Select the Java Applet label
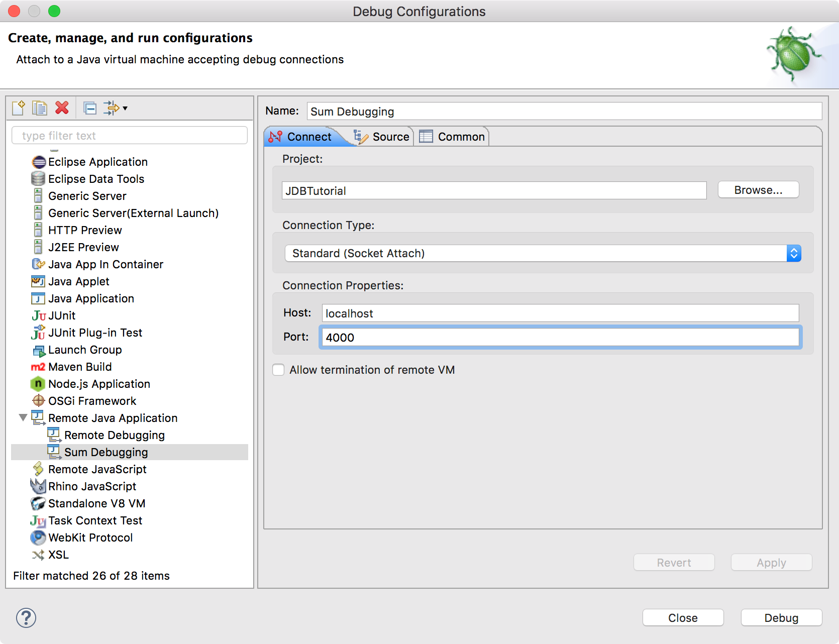This screenshot has height=644, width=839. point(79,281)
